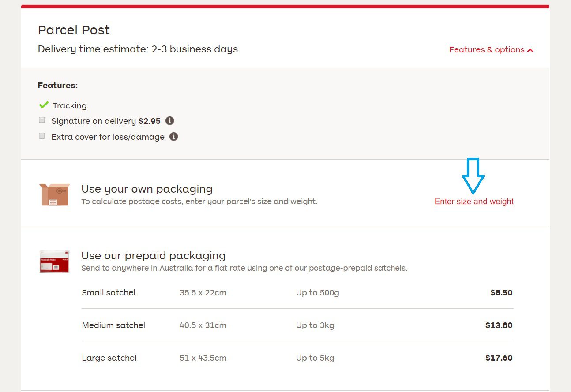Viewport: 571px width, 392px height.
Task: Click the red Parcel Post satchel icon
Action: (x=54, y=261)
